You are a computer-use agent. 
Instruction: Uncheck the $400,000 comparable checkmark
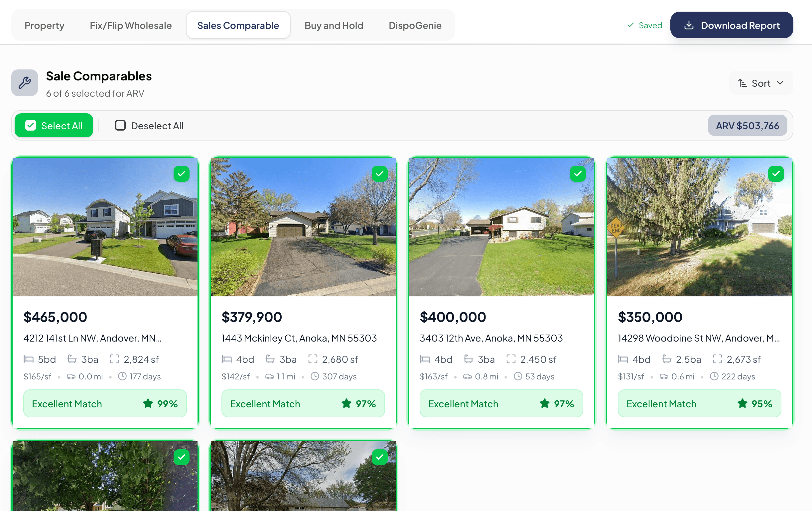pyautogui.click(x=578, y=174)
